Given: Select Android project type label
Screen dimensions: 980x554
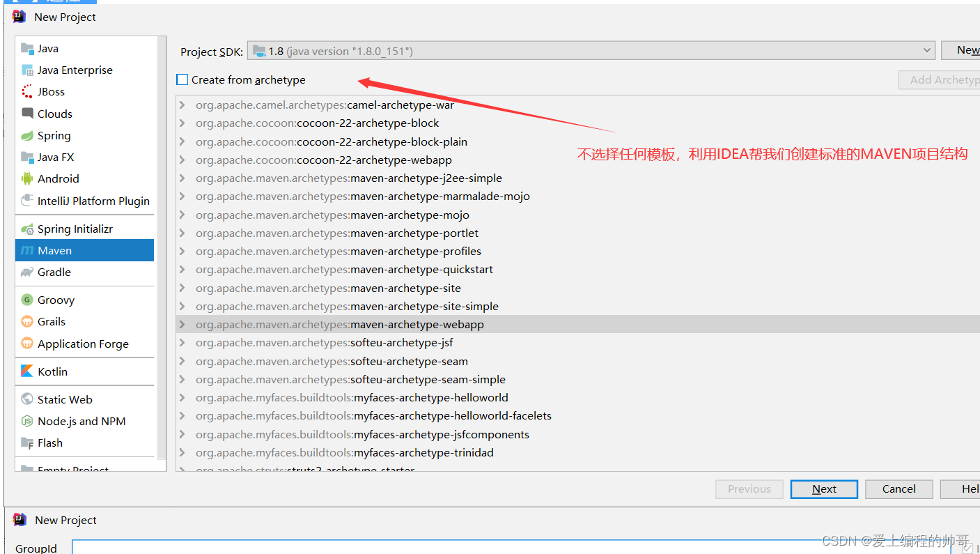Looking at the screenshot, I should point(59,178).
